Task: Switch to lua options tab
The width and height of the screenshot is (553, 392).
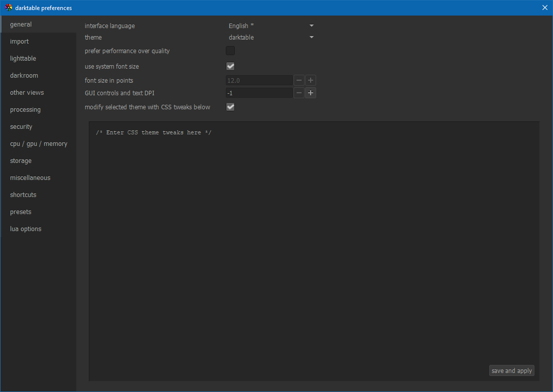Action: pyautogui.click(x=38, y=229)
